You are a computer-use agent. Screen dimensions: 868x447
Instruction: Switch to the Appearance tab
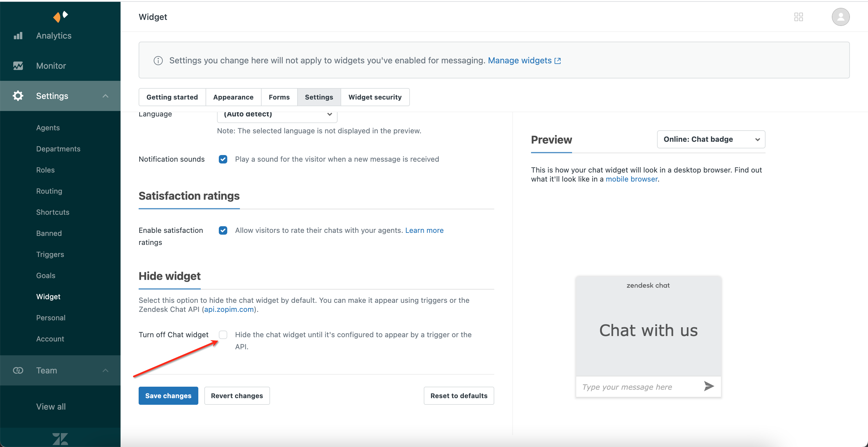(x=233, y=97)
